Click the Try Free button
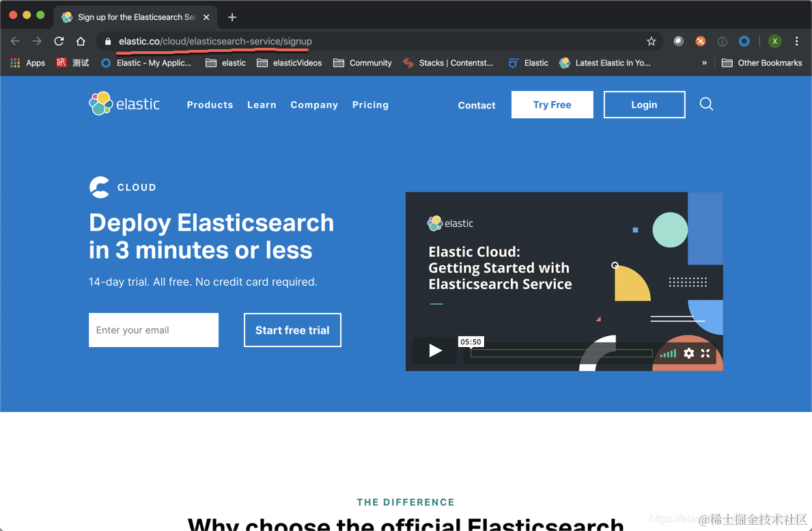Image resolution: width=812 pixels, height=531 pixels. [x=552, y=105]
